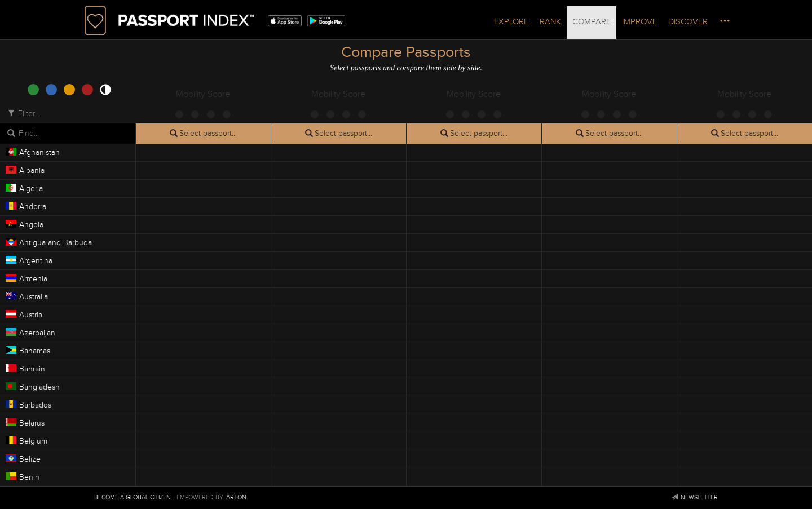Viewport: 812px width, 509px height.
Task: Go to the RANK menu item
Action: (550, 21)
